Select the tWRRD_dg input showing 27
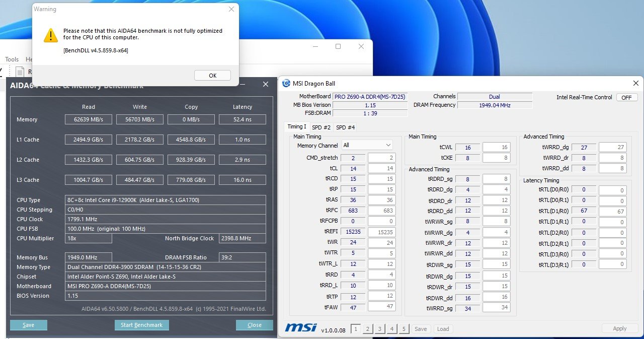The image size is (644, 339). click(612, 147)
